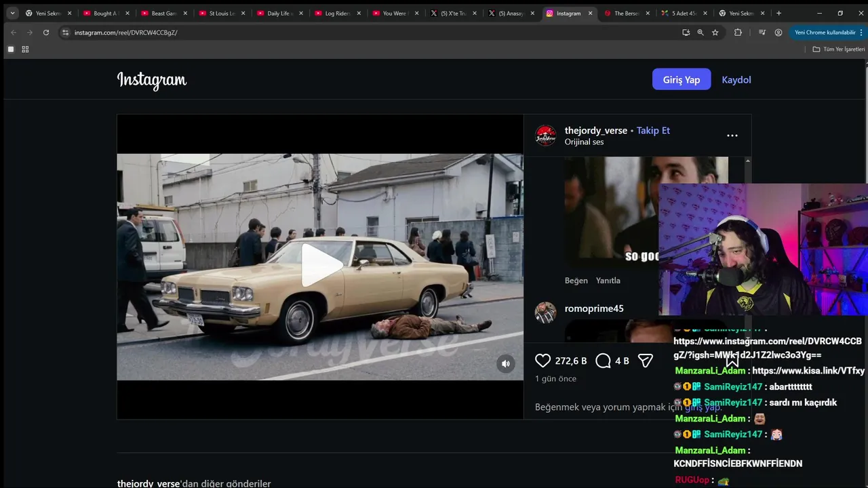Click the install app icon in address bar

[686, 33]
